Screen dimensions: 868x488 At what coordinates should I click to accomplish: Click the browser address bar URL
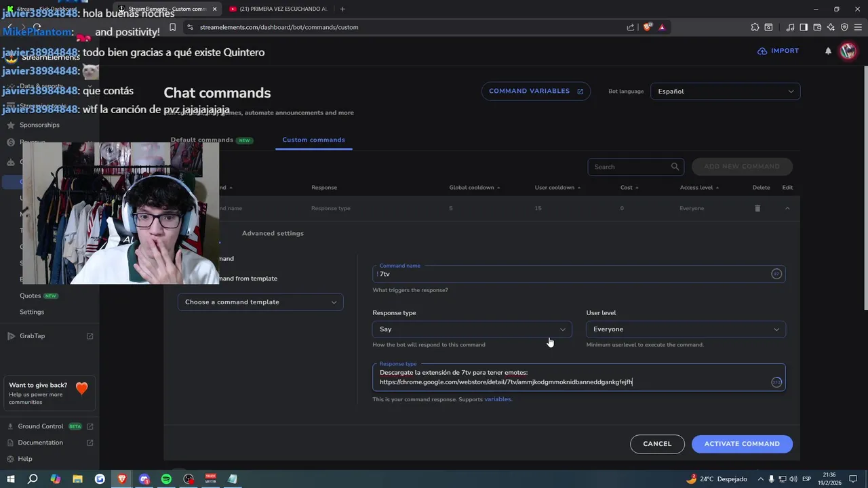279,27
